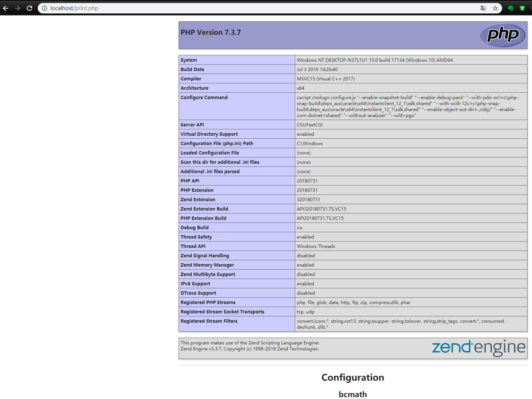Viewport: 532px width, 399px height.
Task: Select Additional .ini files parsed label
Action: [210, 171]
